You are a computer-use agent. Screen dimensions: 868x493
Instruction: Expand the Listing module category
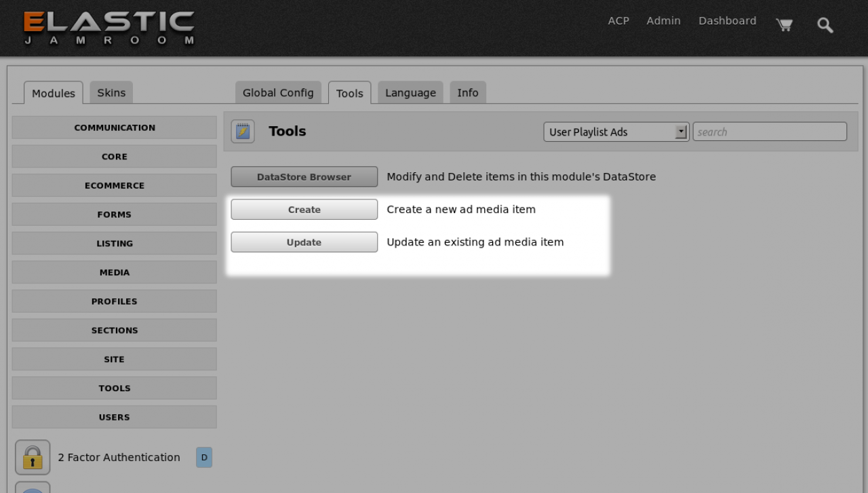pos(115,243)
